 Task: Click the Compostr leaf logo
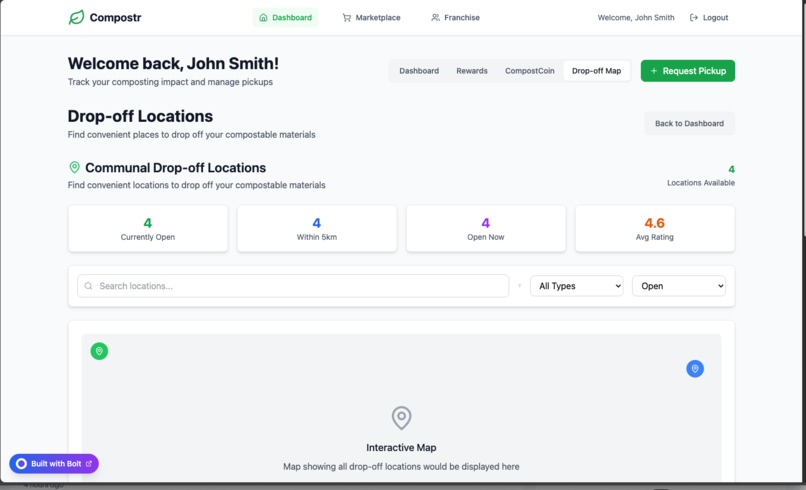76,17
